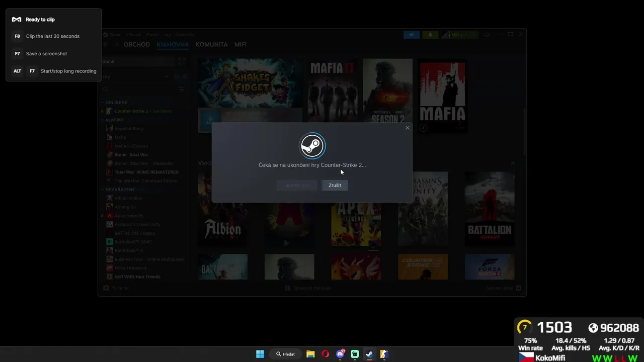The width and height of the screenshot is (644, 362).
Task: Click the Steam icon on the taskbar
Action: (x=369, y=354)
